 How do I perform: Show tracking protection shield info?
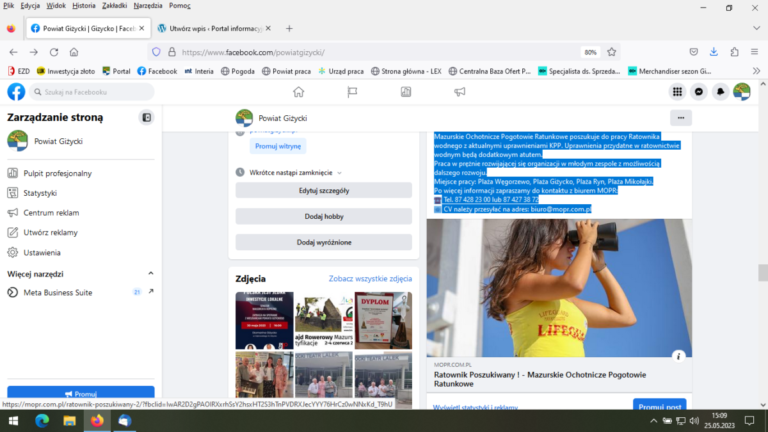(156, 52)
